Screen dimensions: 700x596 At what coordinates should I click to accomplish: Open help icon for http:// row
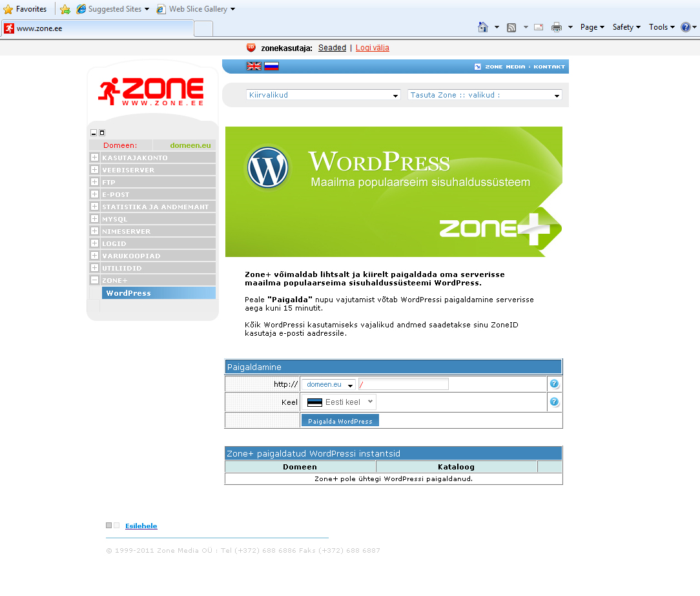[x=554, y=384]
